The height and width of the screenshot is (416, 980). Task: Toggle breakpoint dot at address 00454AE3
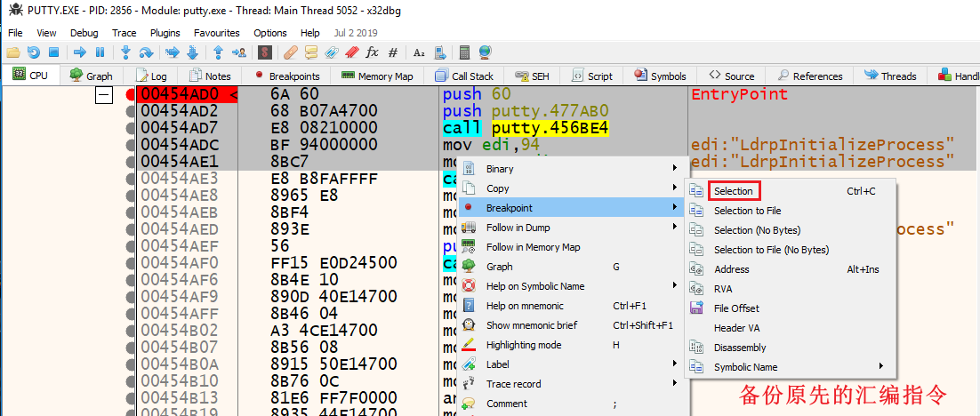click(x=131, y=180)
